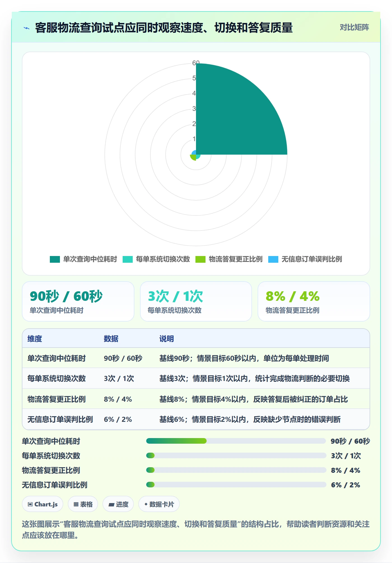Click the diamond icon in the 数据卡片 chip
The height and width of the screenshot is (563, 392).
point(146,504)
